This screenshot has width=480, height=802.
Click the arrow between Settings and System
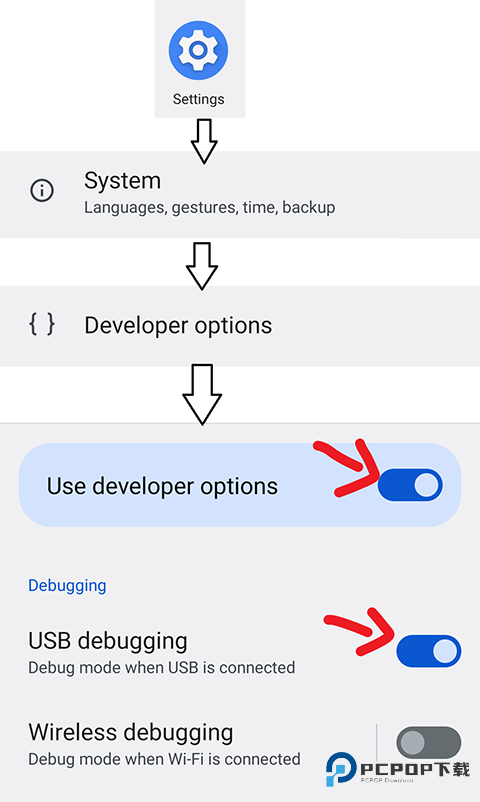[x=204, y=141]
